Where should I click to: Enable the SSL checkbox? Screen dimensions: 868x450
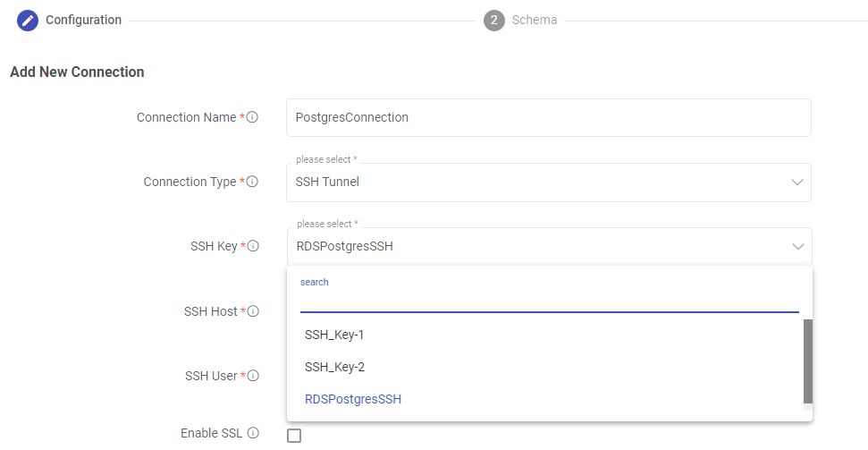pos(294,436)
